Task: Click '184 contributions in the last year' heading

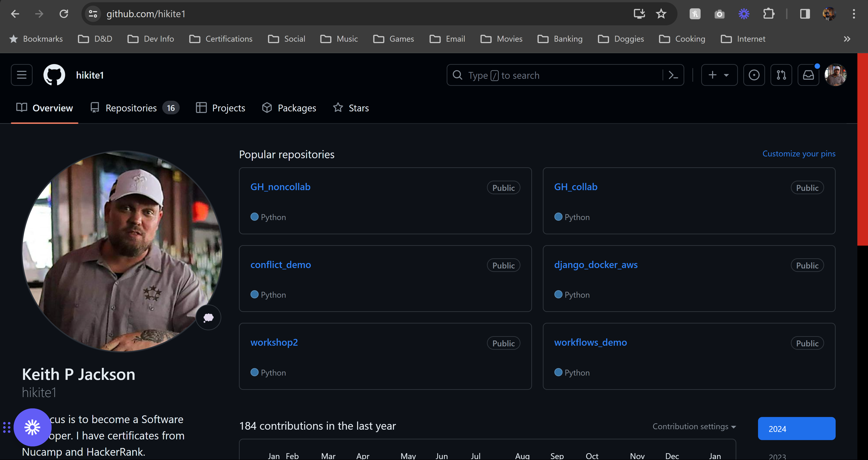Action: point(317,426)
